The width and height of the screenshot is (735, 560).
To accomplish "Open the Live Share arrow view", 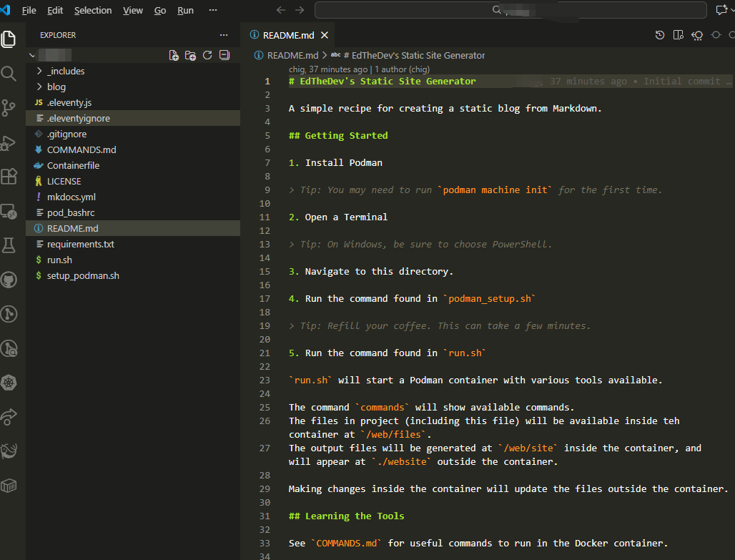I will tap(9, 416).
